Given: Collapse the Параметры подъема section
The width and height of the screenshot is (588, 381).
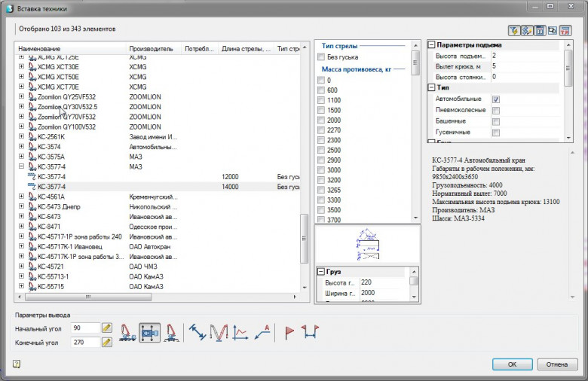Looking at the screenshot, I should pyautogui.click(x=432, y=45).
